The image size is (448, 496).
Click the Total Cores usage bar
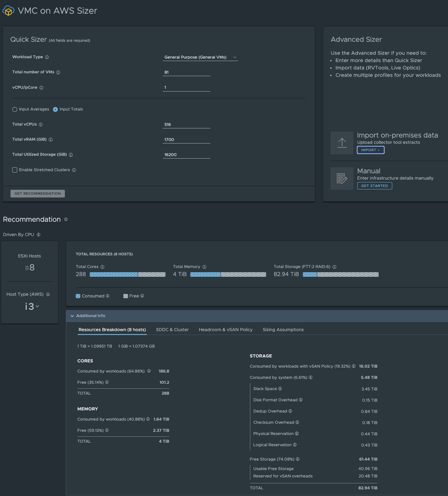point(128,274)
